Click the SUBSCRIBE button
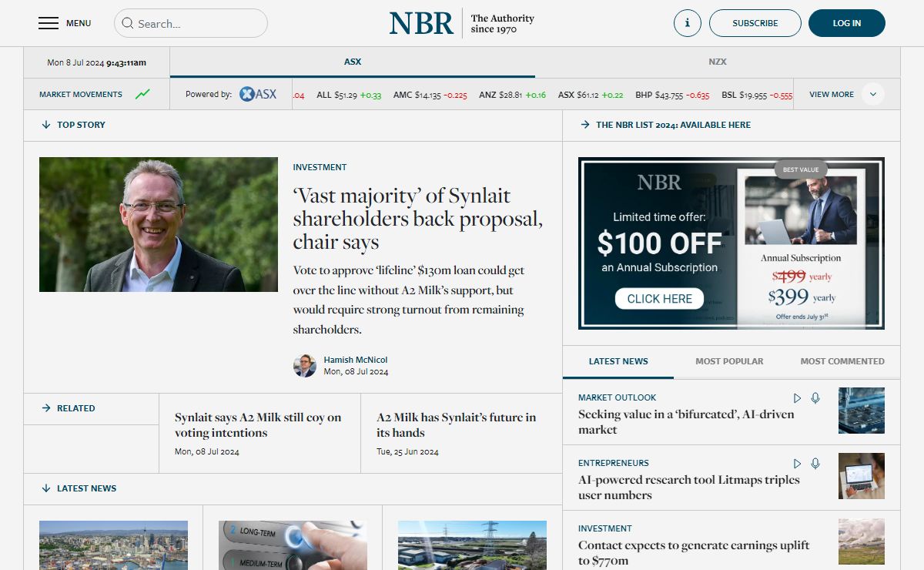 tap(755, 23)
